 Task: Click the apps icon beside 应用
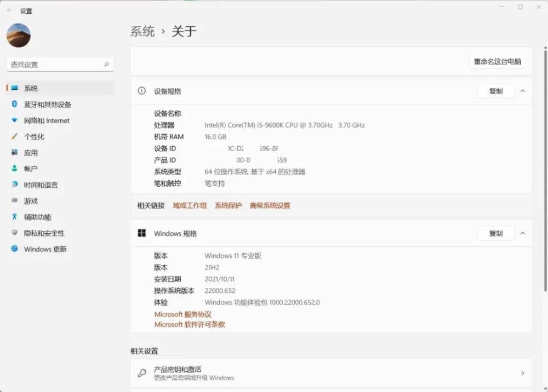coord(14,152)
